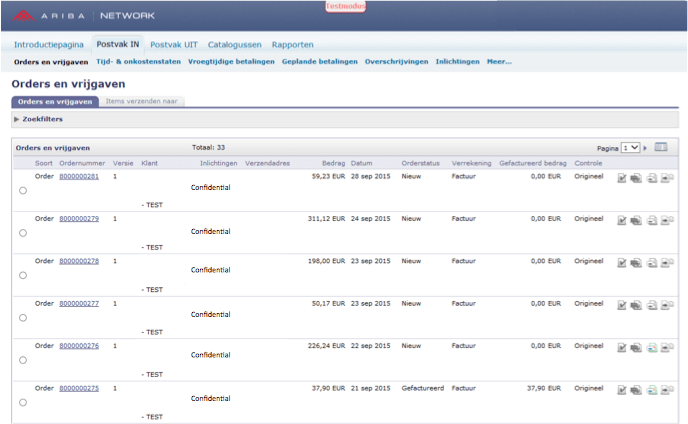Select radio button for order 8000000275
The image size is (688, 424).
click(x=23, y=402)
